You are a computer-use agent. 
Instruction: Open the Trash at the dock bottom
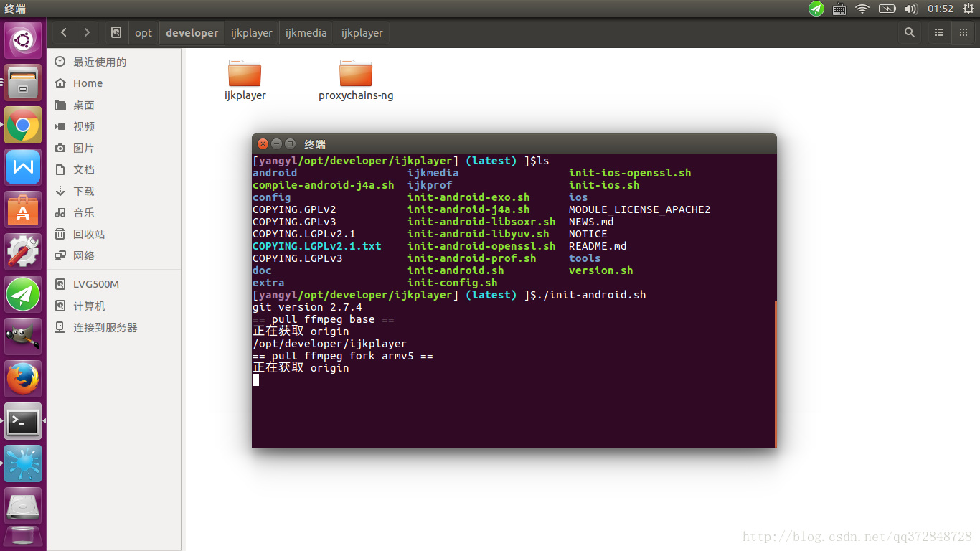(24, 538)
